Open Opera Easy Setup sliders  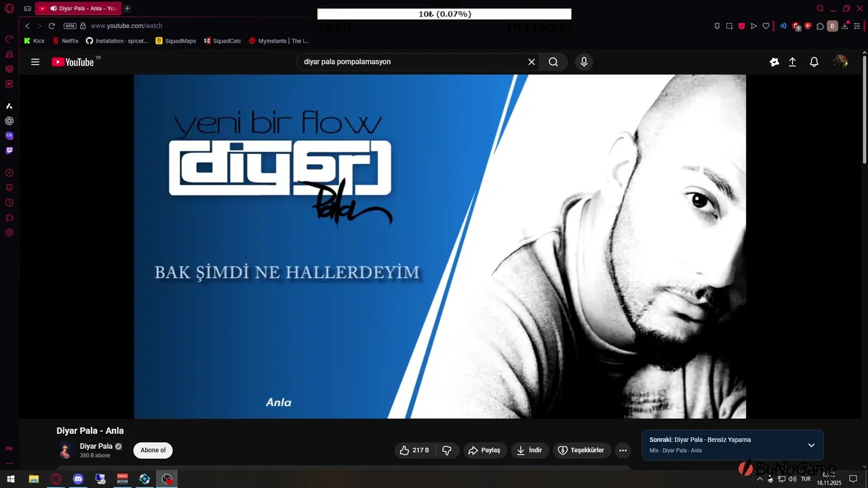(857, 26)
